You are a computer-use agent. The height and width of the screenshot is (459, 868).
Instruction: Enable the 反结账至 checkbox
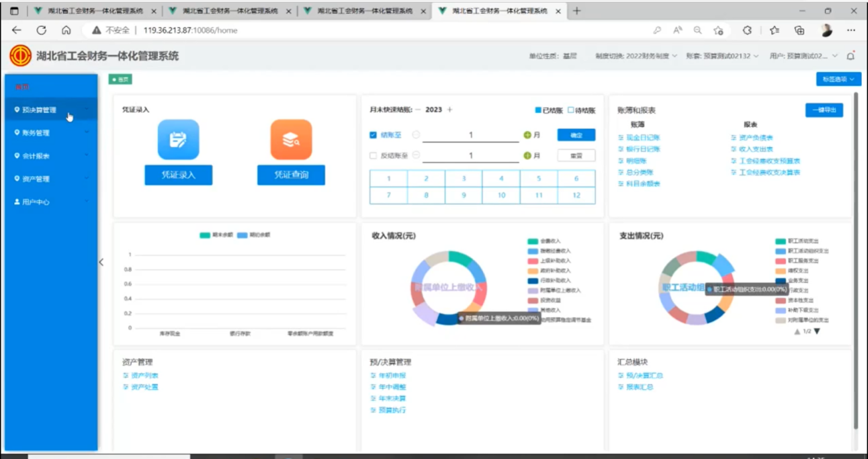pyautogui.click(x=374, y=155)
